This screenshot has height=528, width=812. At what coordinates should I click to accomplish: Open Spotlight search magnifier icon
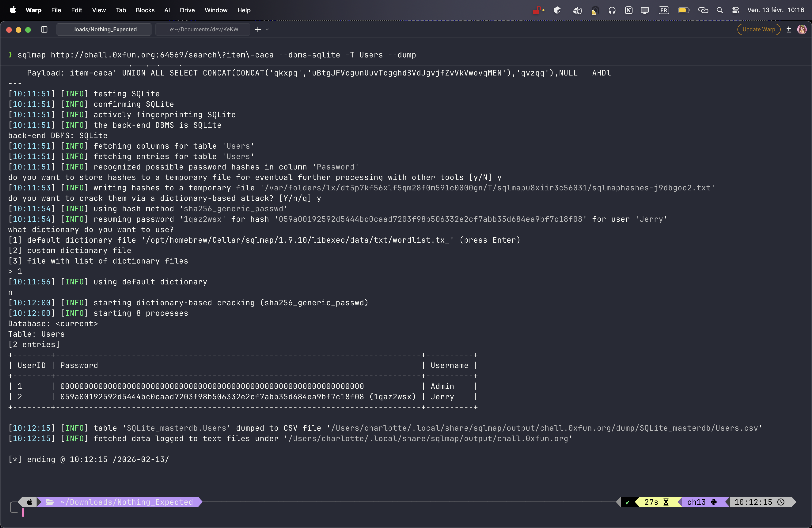(x=720, y=10)
